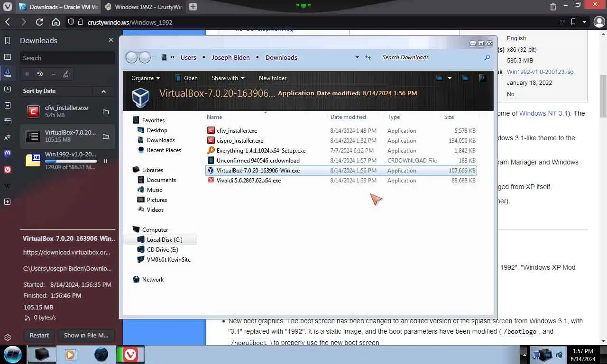Select the Downloads panel icon in sidebar

pos(8,73)
